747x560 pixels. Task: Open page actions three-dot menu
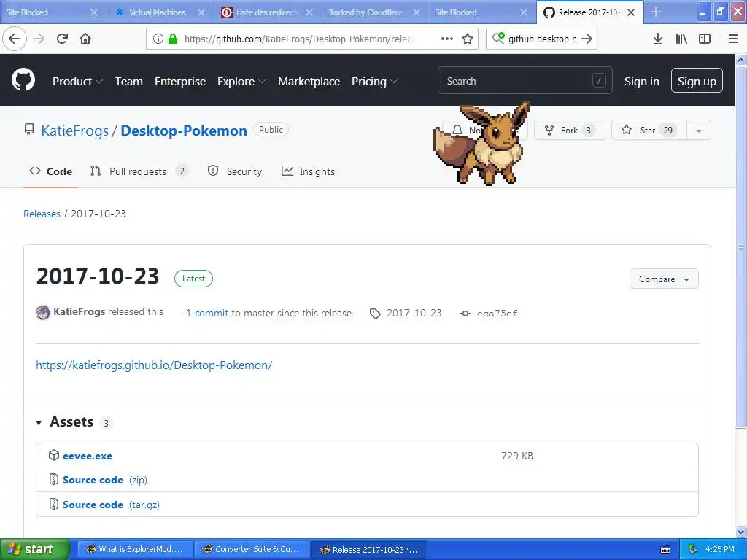point(447,39)
